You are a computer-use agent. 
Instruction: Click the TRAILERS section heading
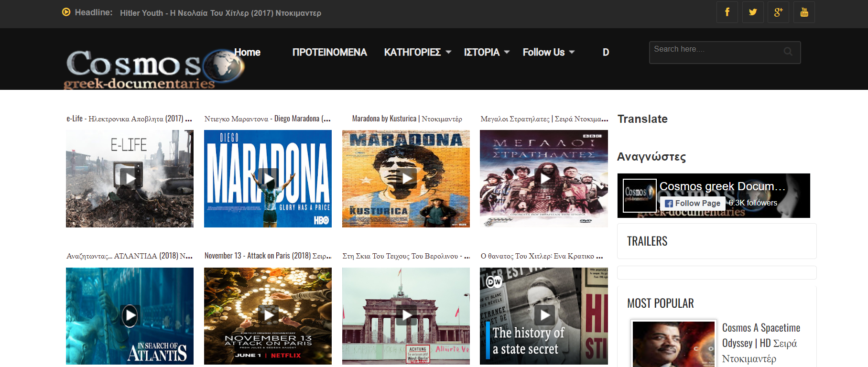click(x=647, y=241)
